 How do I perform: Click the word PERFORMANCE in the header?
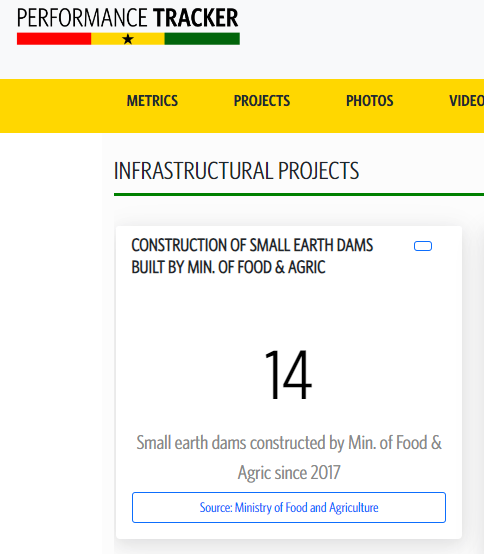click(82, 18)
